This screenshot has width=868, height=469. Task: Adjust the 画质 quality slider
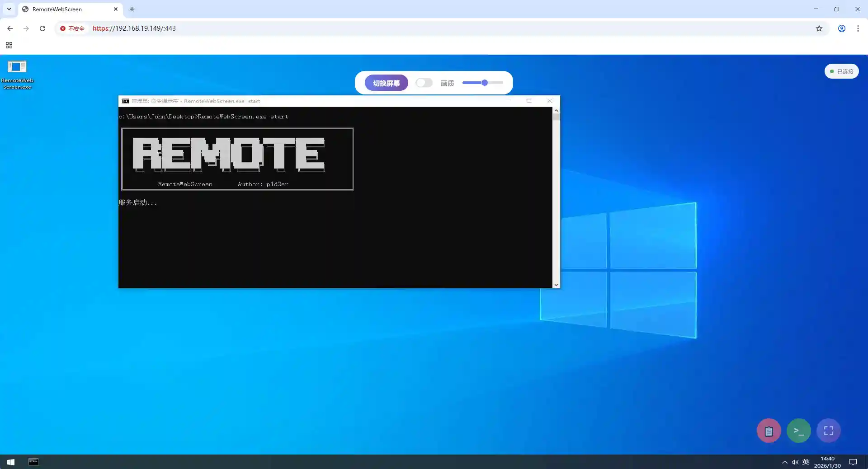(482, 83)
